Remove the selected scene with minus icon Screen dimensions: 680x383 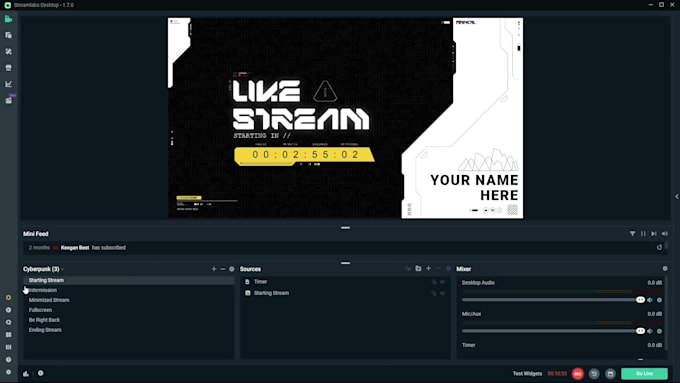pyautogui.click(x=223, y=269)
